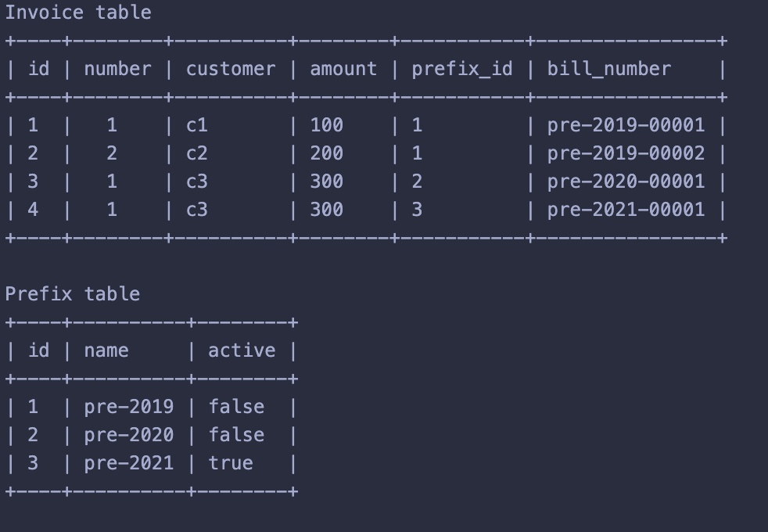Click bill number pre-2019-00002
This screenshot has height=532, width=768.
point(626,153)
